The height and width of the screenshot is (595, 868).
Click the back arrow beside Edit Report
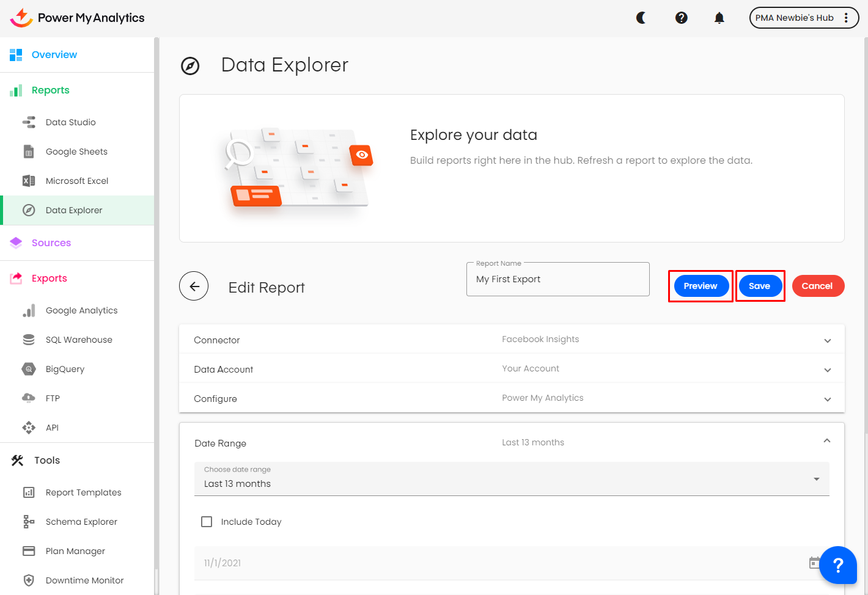pos(194,286)
